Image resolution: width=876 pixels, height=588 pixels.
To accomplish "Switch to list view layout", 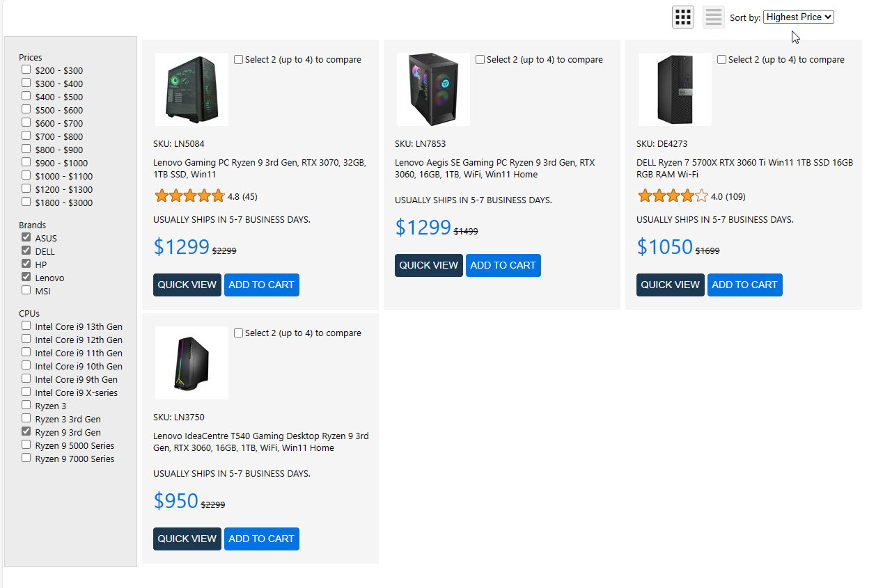I will [714, 17].
